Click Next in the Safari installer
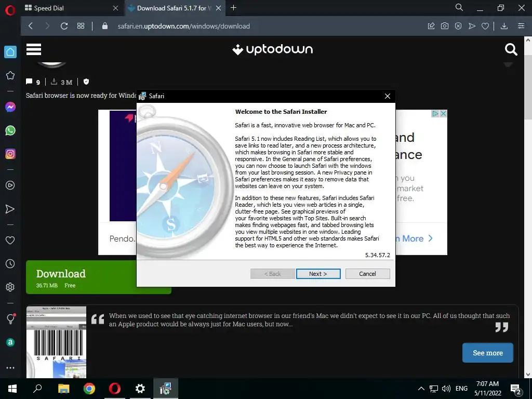This screenshot has width=532, height=399. point(318,274)
